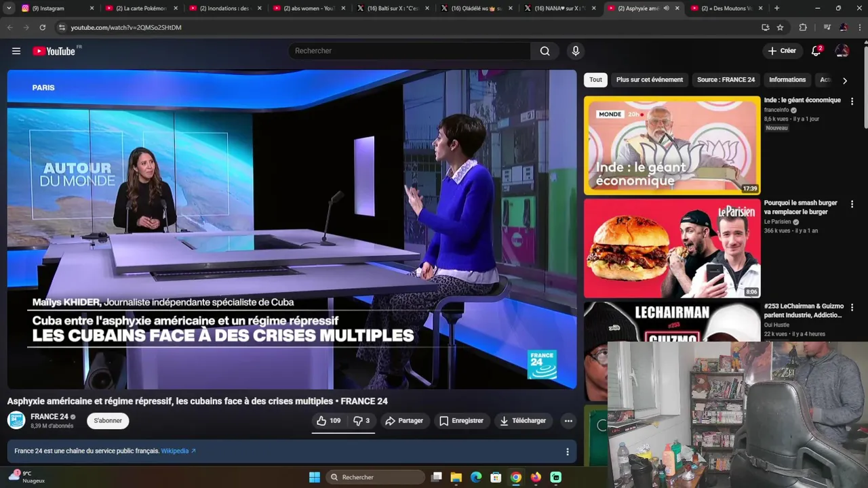The width and height of the screenshot is (868, 488).
Task: Open options menu for the smash burger video
Action: coord(852,204)
